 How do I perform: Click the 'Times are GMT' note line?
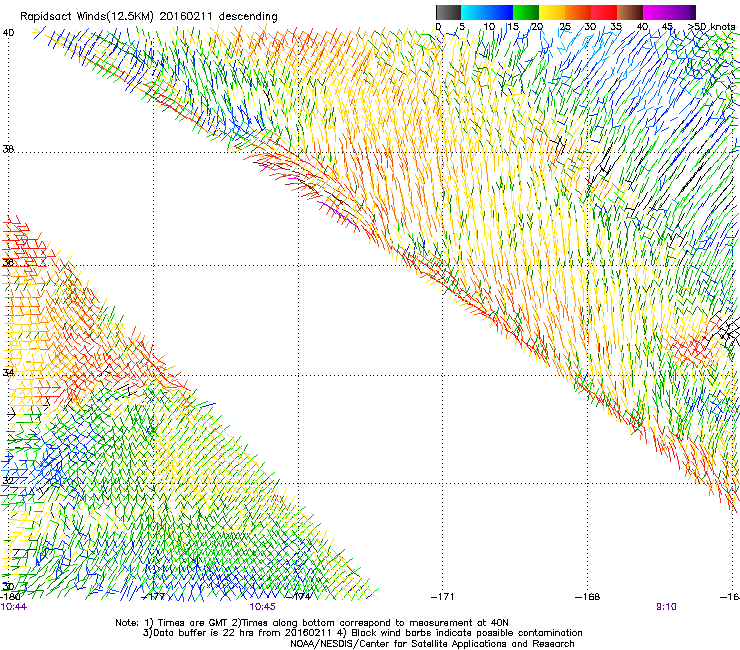click(x=312, y=623)
